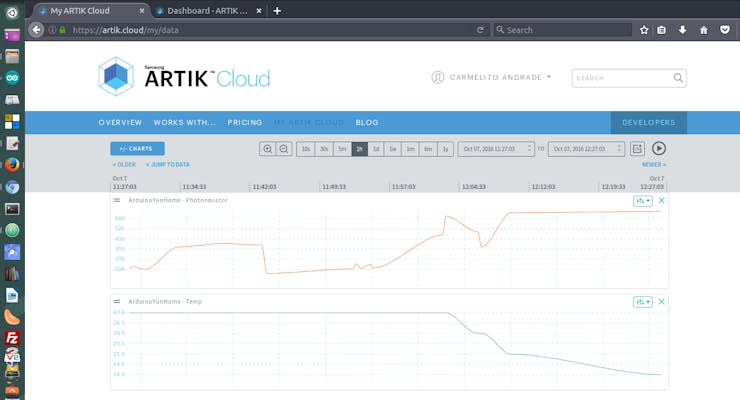Select the 1y time range
Screen dimensions: 740x400
point(445,149)
